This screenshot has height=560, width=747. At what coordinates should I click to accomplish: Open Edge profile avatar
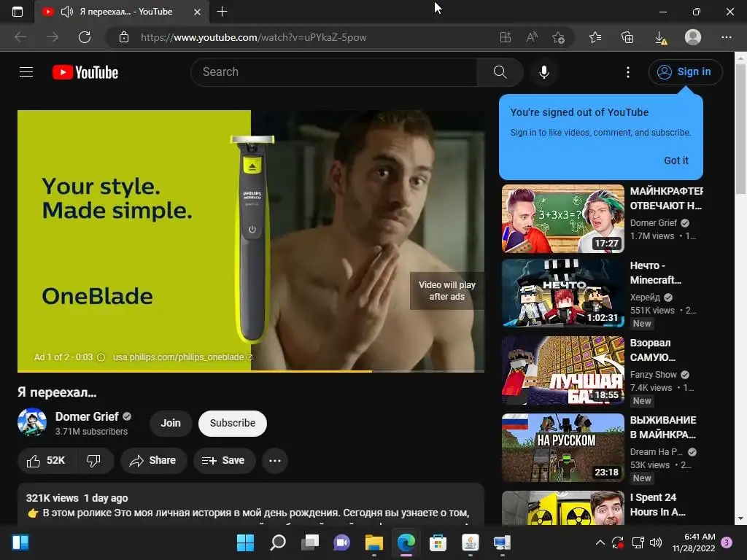tap(693, 37)
